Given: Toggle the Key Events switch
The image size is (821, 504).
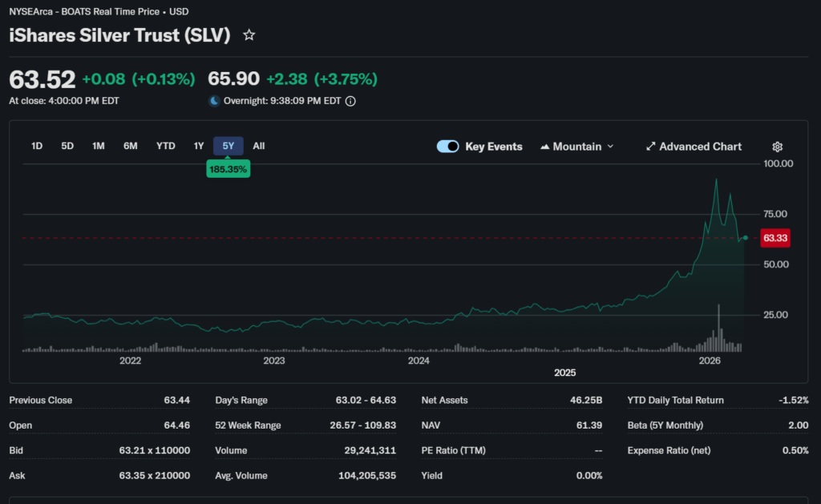Looking at the screenshot, I should click(x=448, y=147).
